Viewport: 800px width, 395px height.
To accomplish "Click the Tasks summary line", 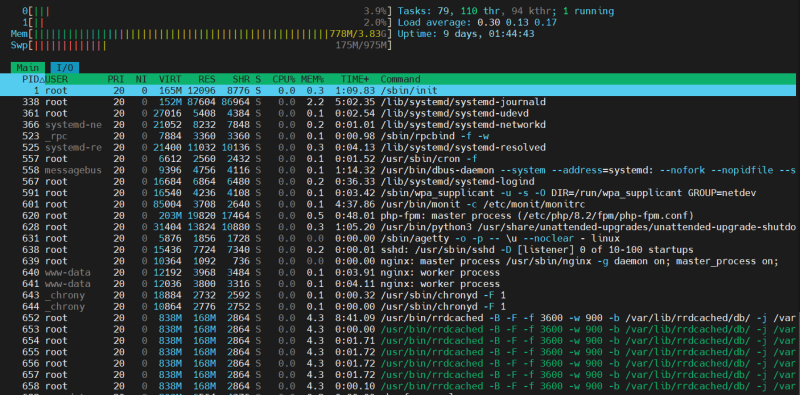I will pyautogui.click(x=506, y=11).
